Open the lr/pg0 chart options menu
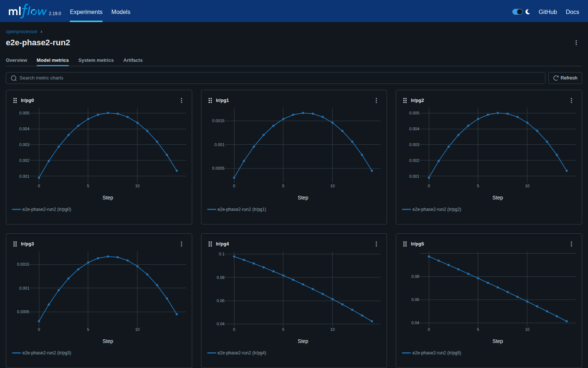 (182, 100)
